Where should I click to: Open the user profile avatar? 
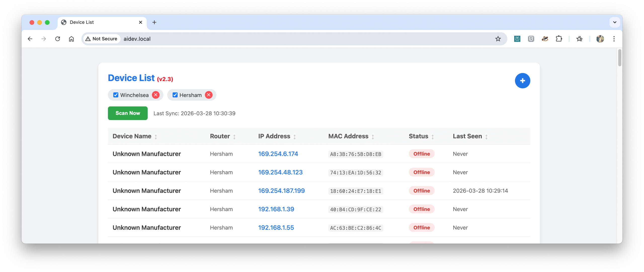point(600,39)
